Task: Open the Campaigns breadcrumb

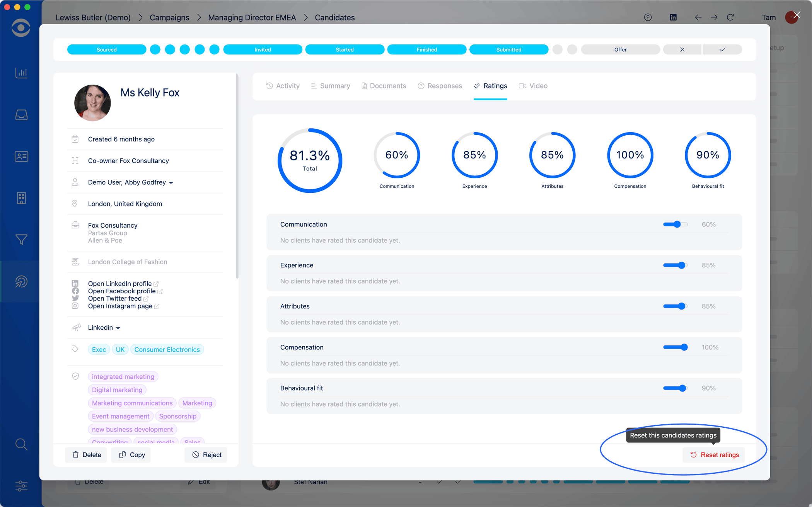Action: point(169,17)
